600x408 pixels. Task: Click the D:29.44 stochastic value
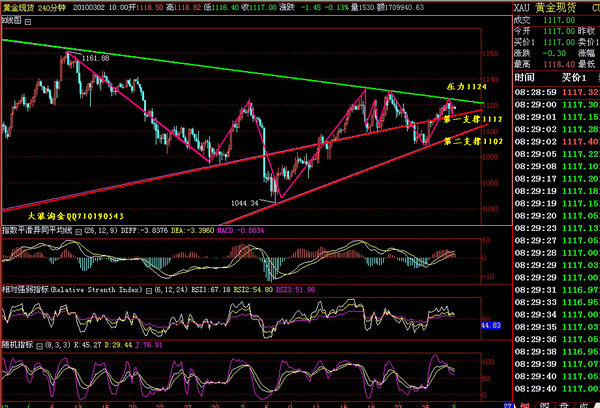coord(118,345)
